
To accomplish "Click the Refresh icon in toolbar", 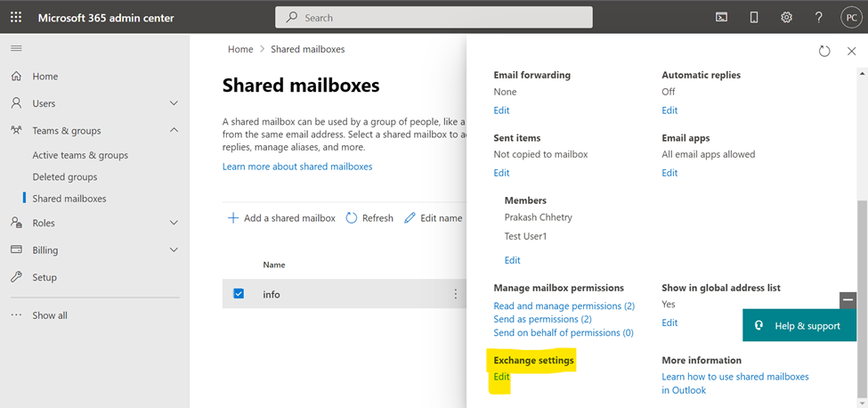I will (352, 218).
